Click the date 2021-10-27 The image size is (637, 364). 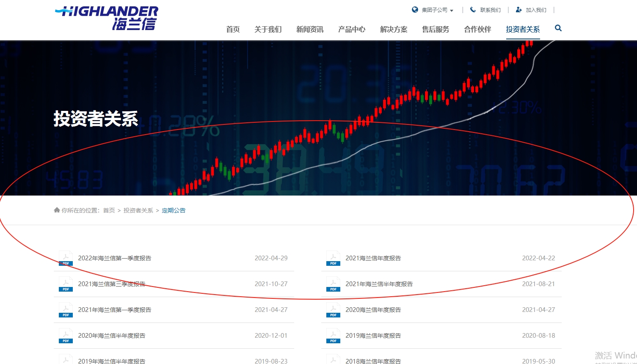coord(271,284)
